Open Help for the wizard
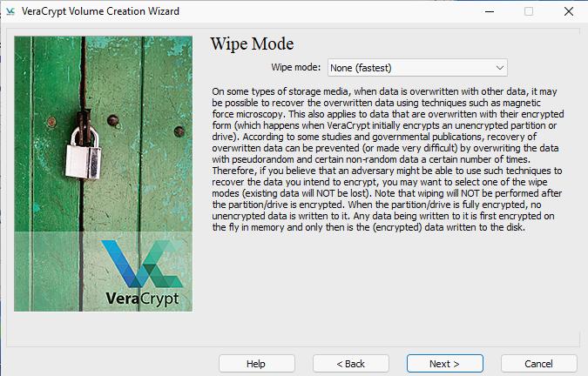The width and height of the screenshot is (588, 376). [256, 364]
